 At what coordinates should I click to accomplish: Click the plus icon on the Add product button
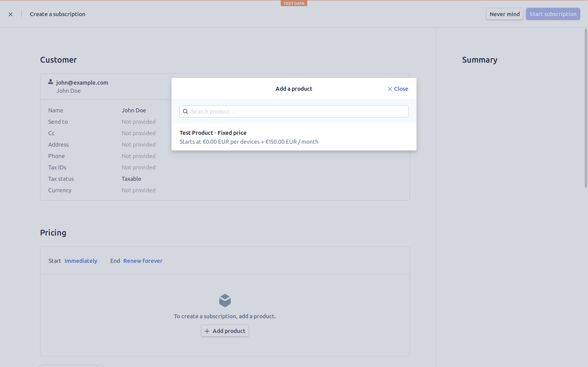coord(207,331)
